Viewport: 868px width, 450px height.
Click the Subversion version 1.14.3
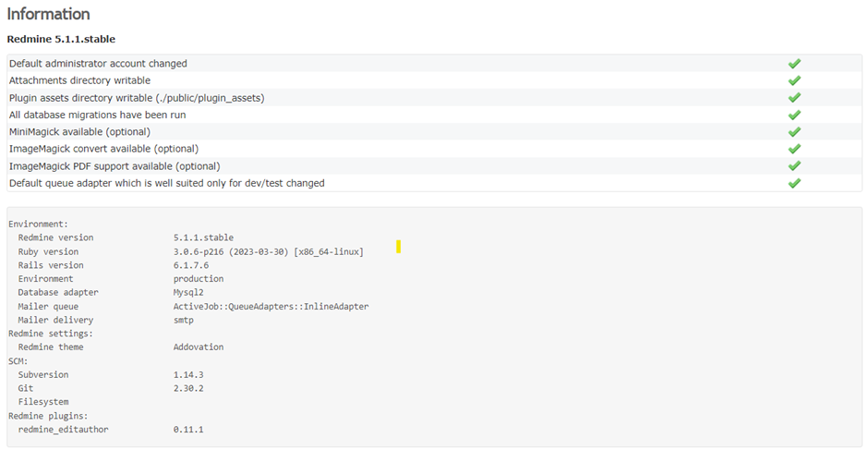(188, 374)
